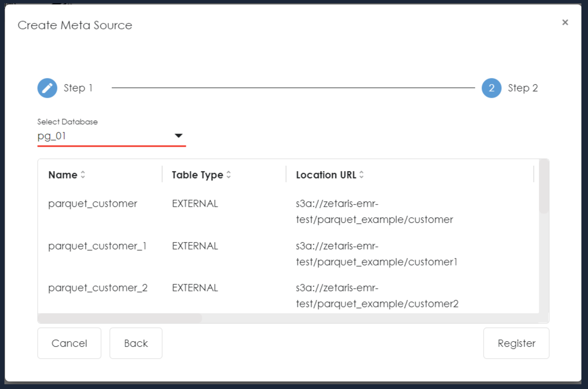Click the Cancel button
Image resolution: width=588 pixels, height=389 pixels.
tap(69, 343)
